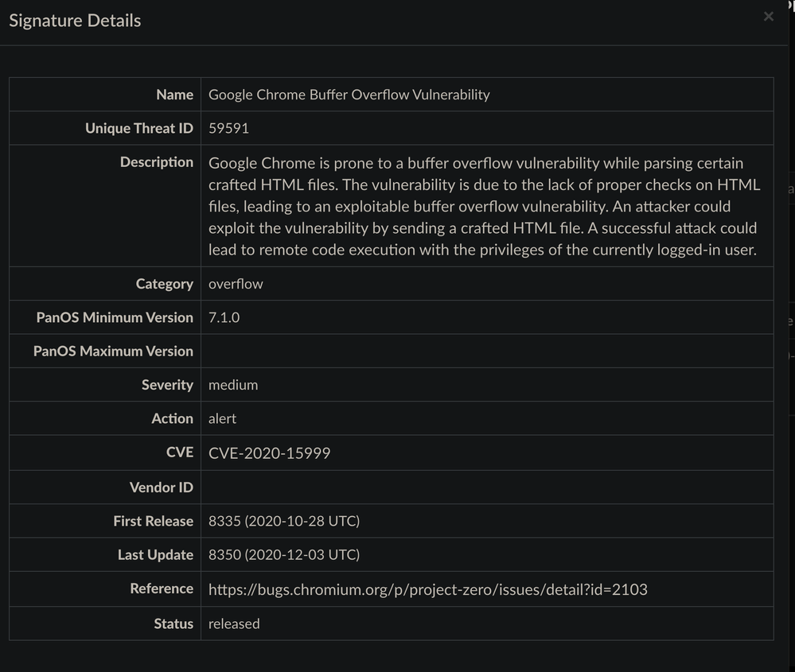Viewport: 795px width, 672px height.
Task: Click the empty Vendor ID field
Action: pyautogui.click(x=486, y=487)
